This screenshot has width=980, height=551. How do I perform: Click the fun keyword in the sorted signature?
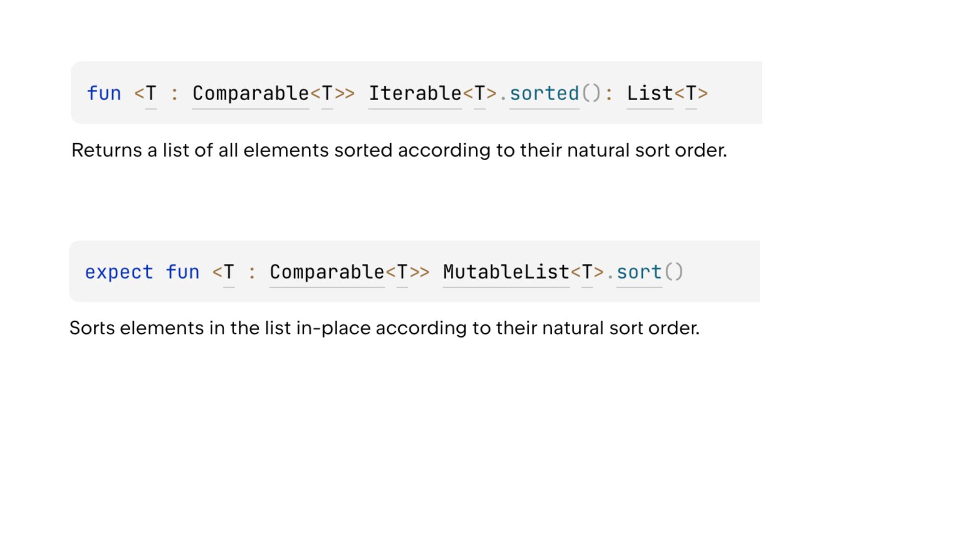pyautogui.click(x=104, y=93)
